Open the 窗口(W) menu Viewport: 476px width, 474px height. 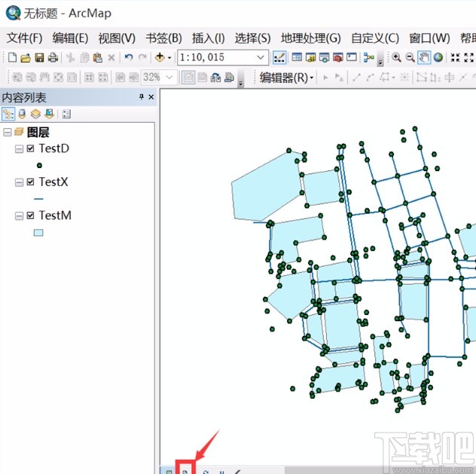429,38
